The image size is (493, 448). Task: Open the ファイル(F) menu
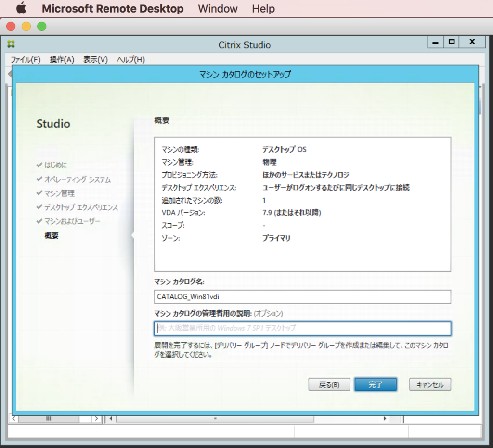point(26,59)
